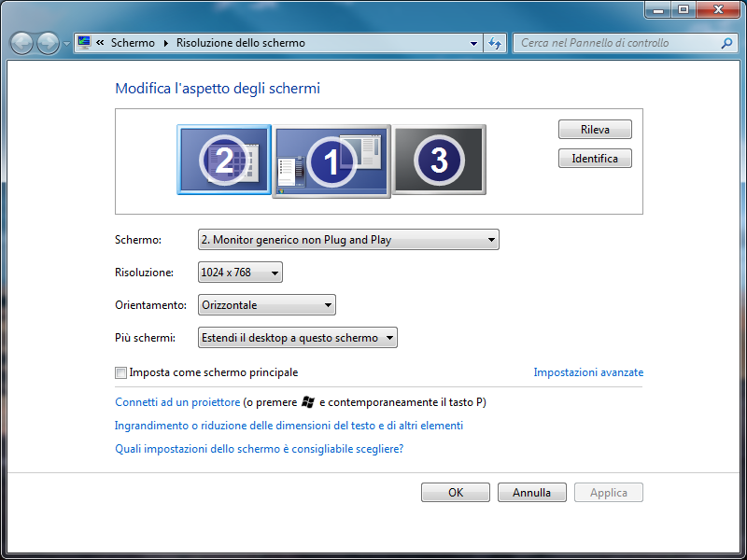Select monitor 1 thumbnail
The image size is (747, 560).
tap(331, 162)
